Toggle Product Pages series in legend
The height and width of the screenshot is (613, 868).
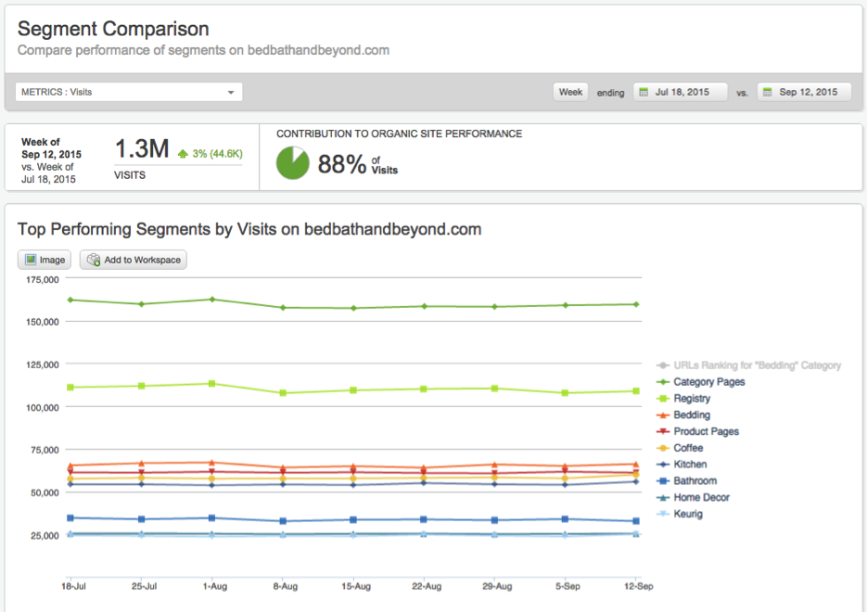pyautogui.click(x=697, y=431)
